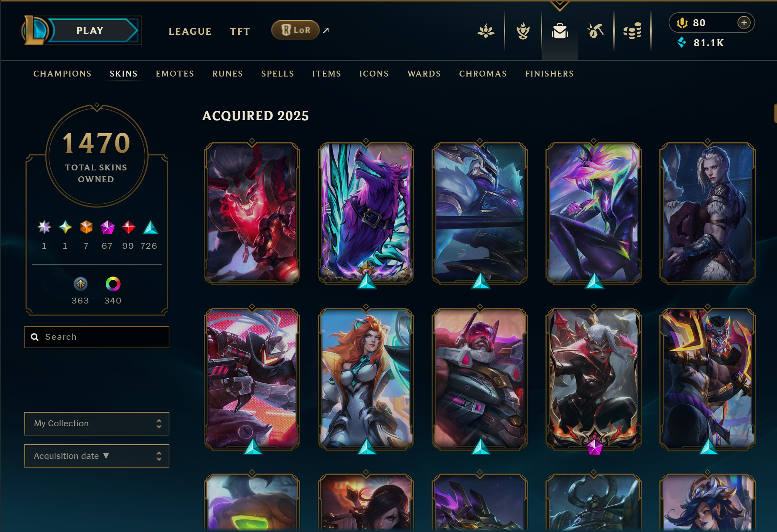This screenshot has width=777, height=532.
Task: Open the Acquisition date sort dropdown
Action: click(97, 456)
